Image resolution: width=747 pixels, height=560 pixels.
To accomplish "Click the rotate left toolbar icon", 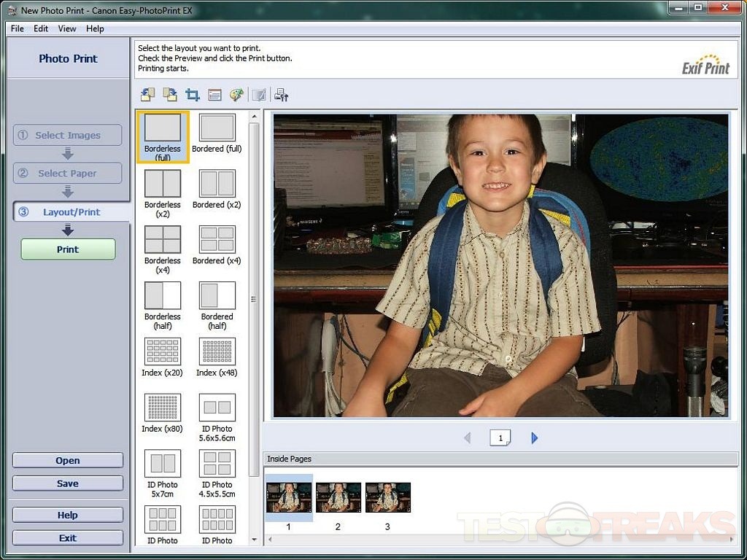I will click(147, 95).
